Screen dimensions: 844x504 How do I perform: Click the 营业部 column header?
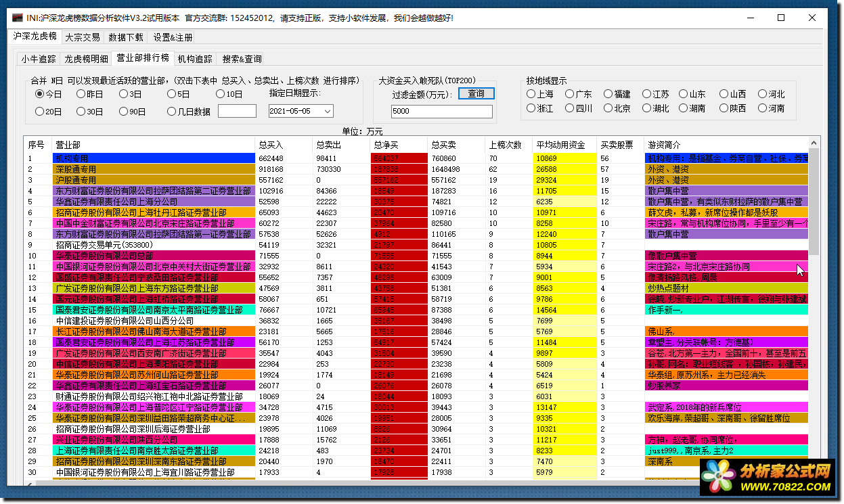pyautogui.click(x=154, y=145)
